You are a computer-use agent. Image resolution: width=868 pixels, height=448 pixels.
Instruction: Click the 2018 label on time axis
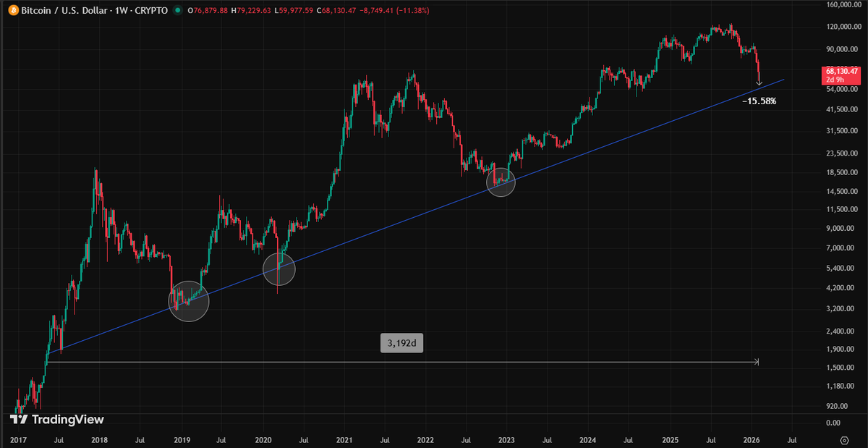(100, 439)
